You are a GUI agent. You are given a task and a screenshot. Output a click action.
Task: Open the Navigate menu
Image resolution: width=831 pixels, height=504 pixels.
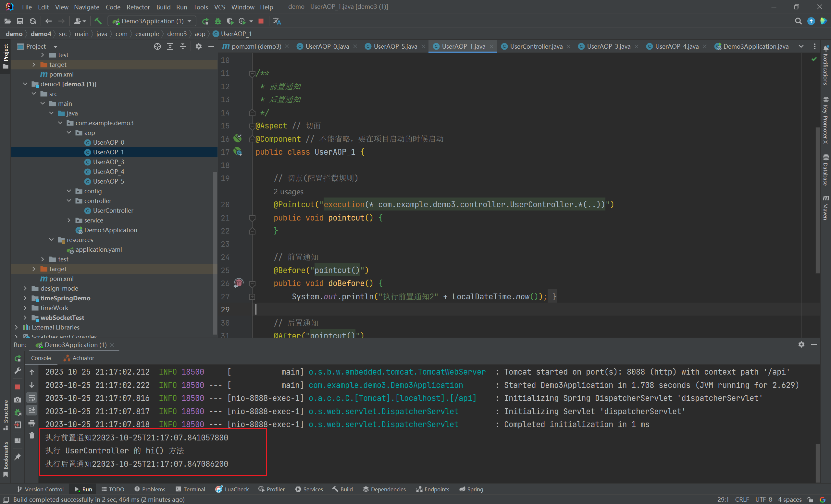pyautogui.click(x=87, y=7)
